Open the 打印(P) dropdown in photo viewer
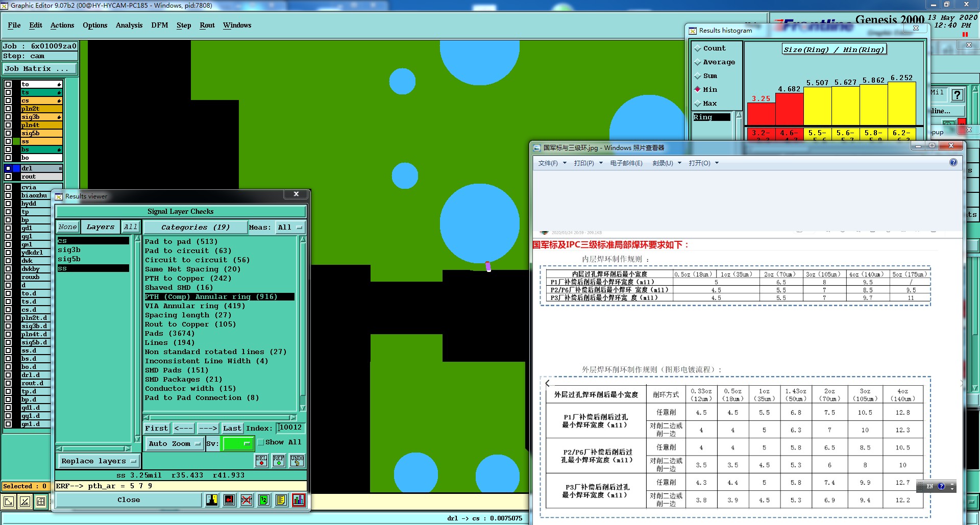 pyautogui.click(x=589, y=163)
